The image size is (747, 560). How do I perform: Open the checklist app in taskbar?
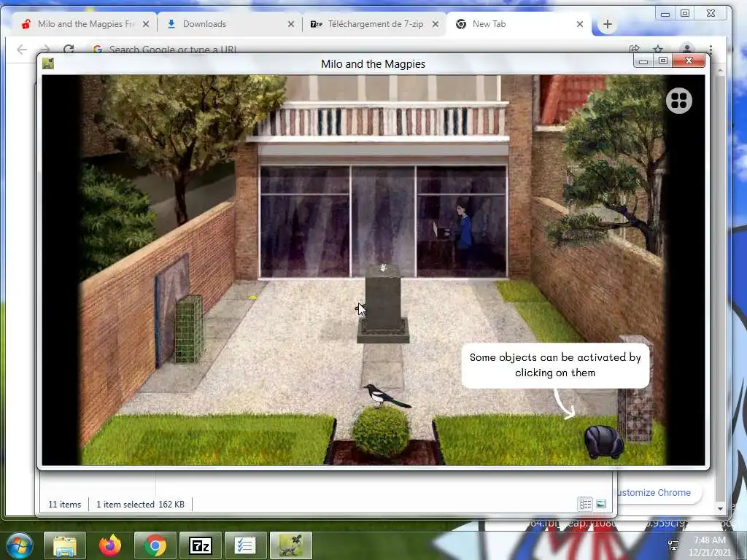point(246,545)
